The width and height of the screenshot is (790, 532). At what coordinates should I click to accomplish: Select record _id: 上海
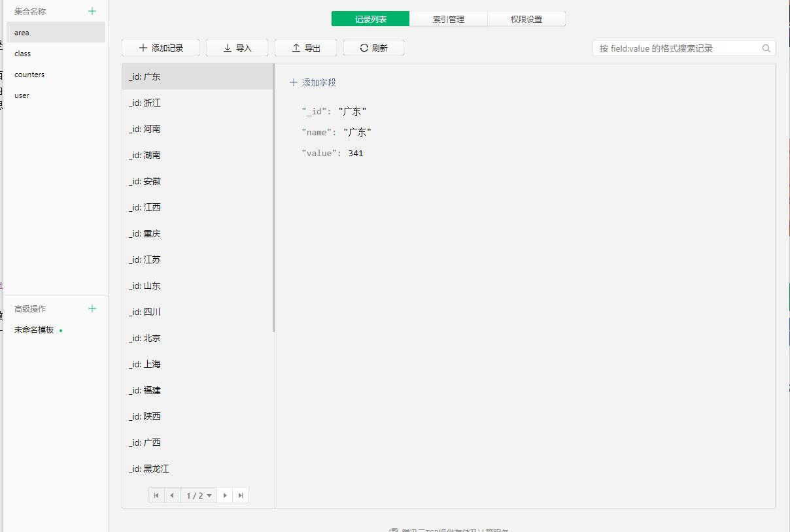pyautogui.click(x=197, y=364)
